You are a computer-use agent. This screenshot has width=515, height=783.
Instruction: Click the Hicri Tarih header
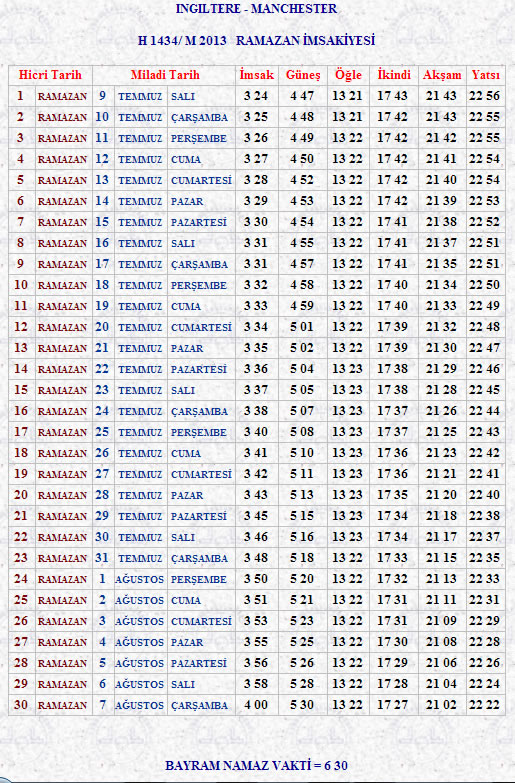pos(50,75)
